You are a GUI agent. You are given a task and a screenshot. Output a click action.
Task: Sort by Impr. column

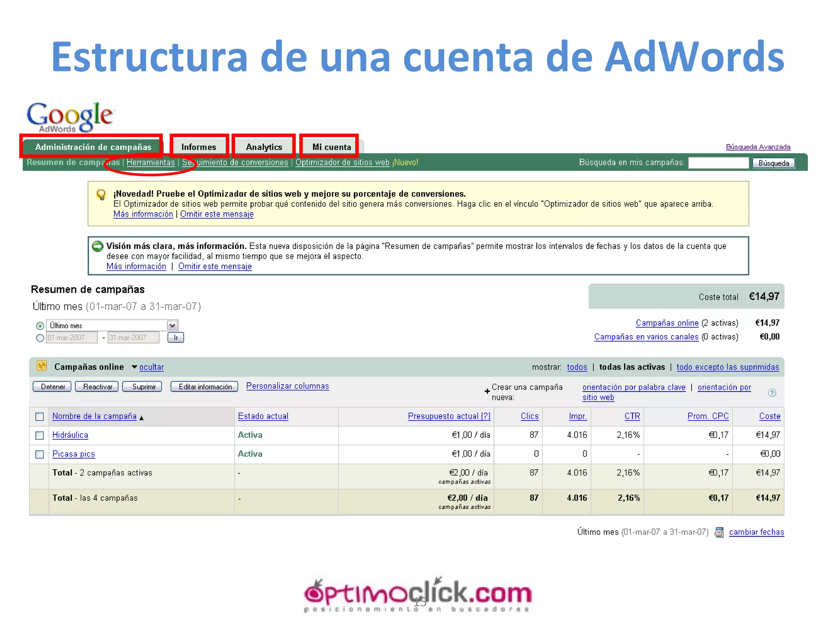pos(577,416)
